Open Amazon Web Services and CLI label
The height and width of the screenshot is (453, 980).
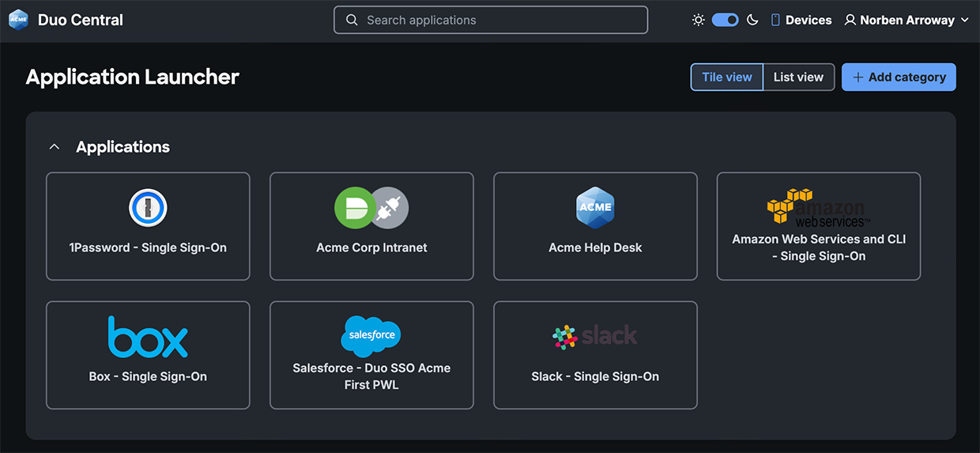click(819, 247)
